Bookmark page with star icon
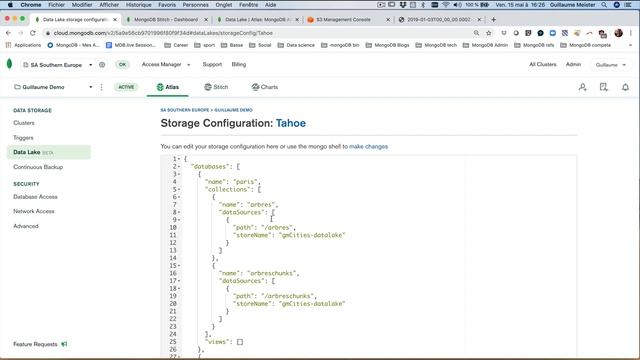 pyautogui.click(x=489, y=33)
